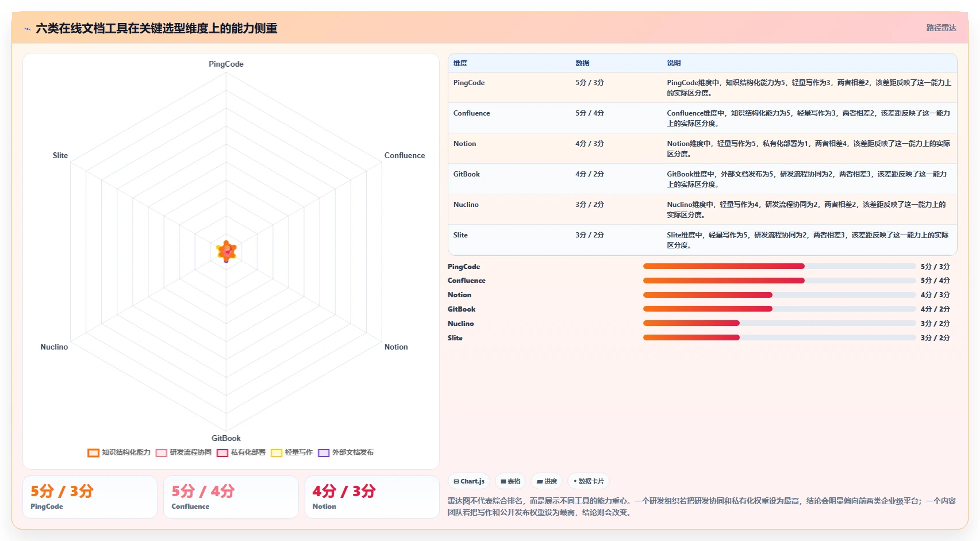Image resolution: width=980 pixels, height=541 pixels.
Task: Click 4分 / 2分 value beside GitBook progress bar
Action: [x=935, y=309]
